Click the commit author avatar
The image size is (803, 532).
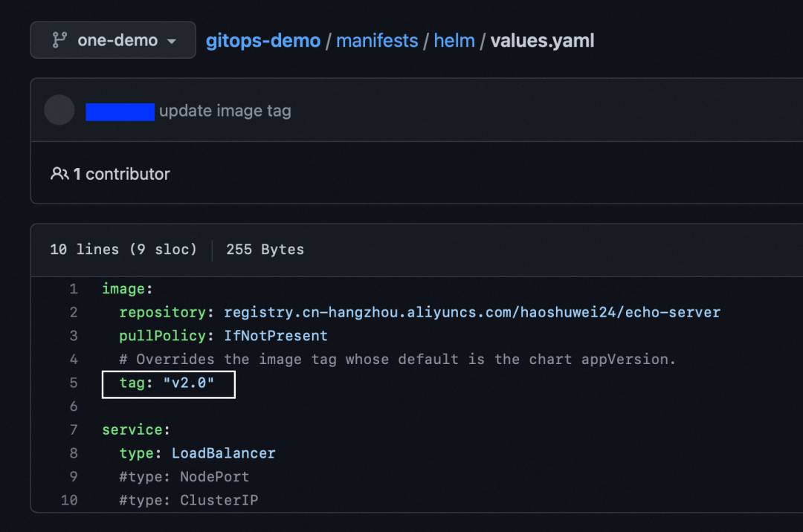pos(59,110)
